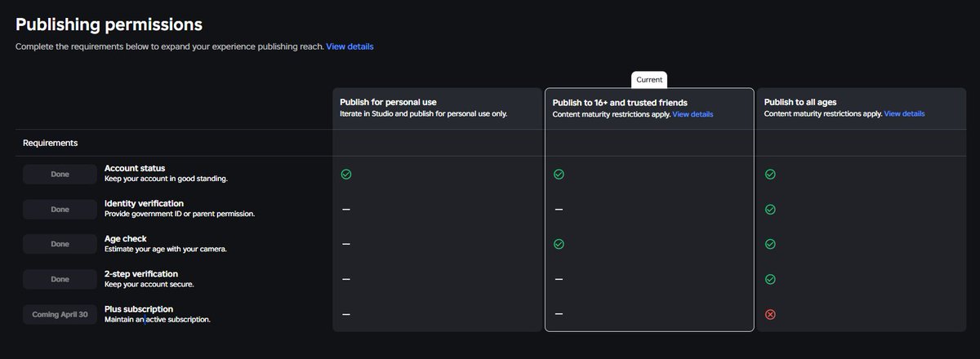The height and width of the screenshot is (359, 980).
Task: Click Account status checkmark under personal use
Action: [346, 174]
